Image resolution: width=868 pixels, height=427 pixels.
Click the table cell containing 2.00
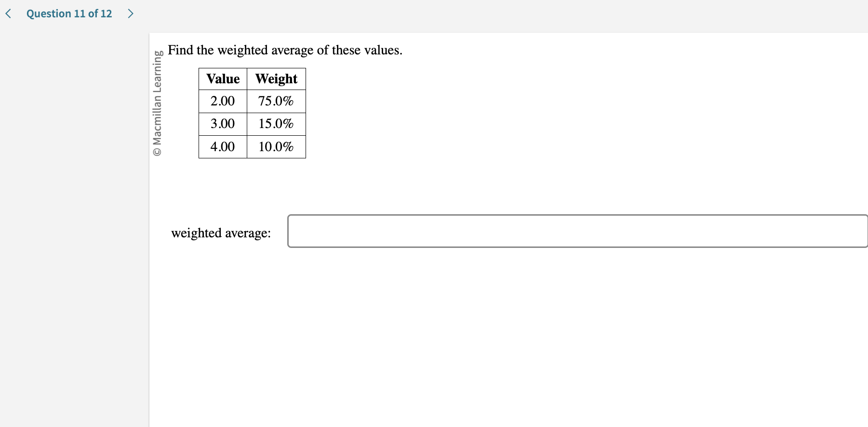[x=222, y=101]
